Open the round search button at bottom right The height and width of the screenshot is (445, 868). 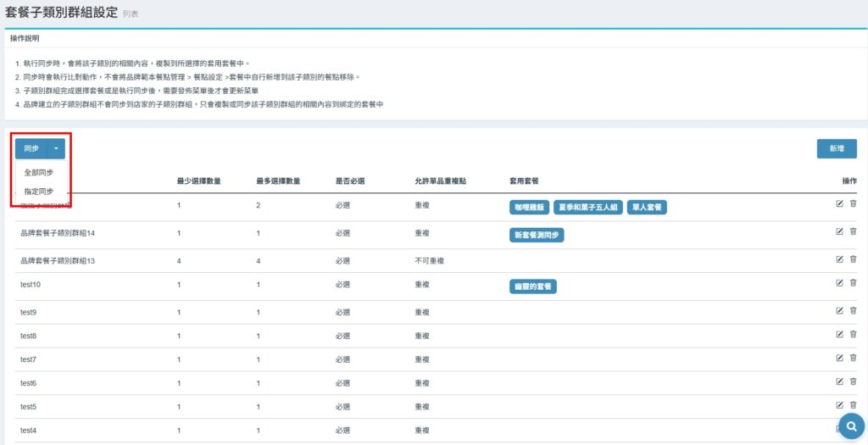[x=853, y=426]
